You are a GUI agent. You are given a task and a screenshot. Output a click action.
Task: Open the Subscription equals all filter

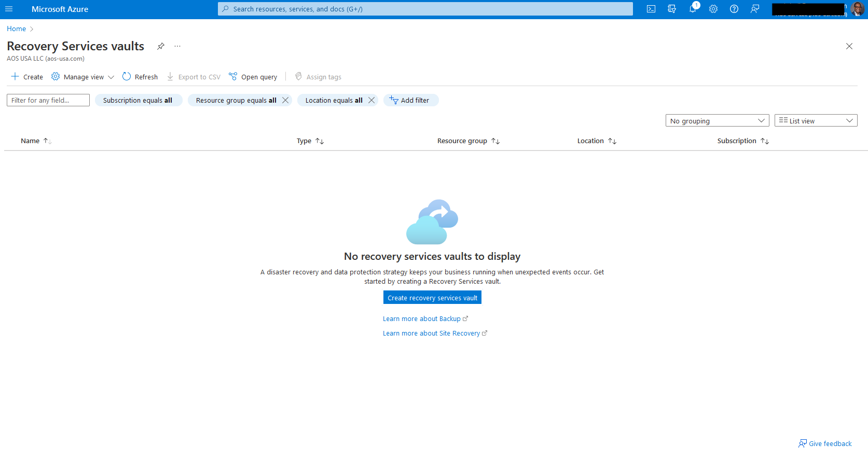138,100
